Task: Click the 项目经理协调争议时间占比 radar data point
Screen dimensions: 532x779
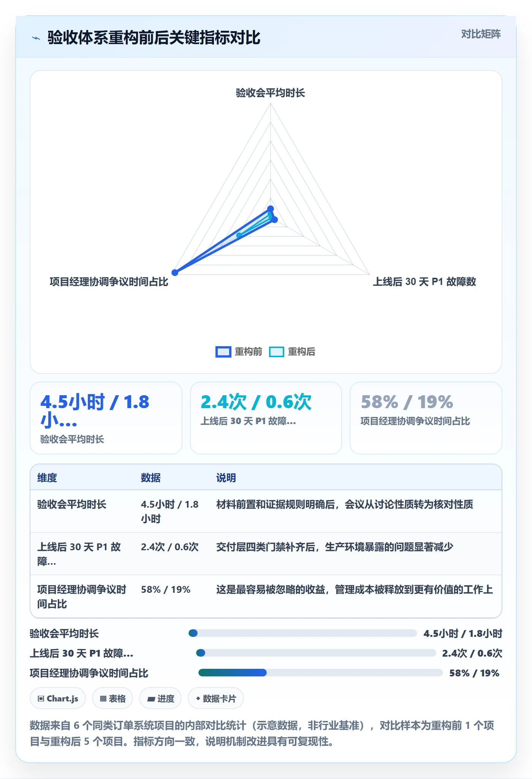Action: 175,272
